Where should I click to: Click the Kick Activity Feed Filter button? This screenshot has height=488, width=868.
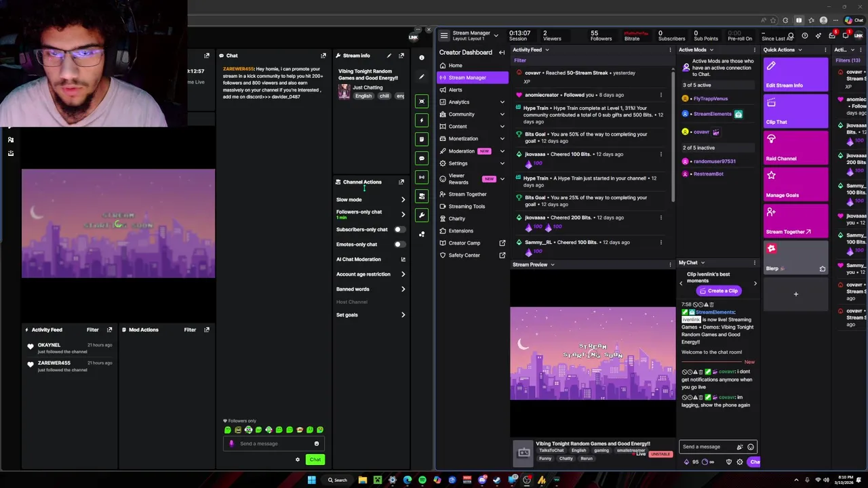[x=93, y=330]
